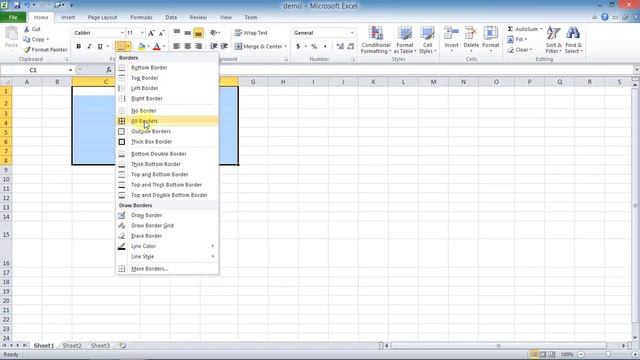
Task: Choose Bottom Double Border option
Action: pos(167,154)
